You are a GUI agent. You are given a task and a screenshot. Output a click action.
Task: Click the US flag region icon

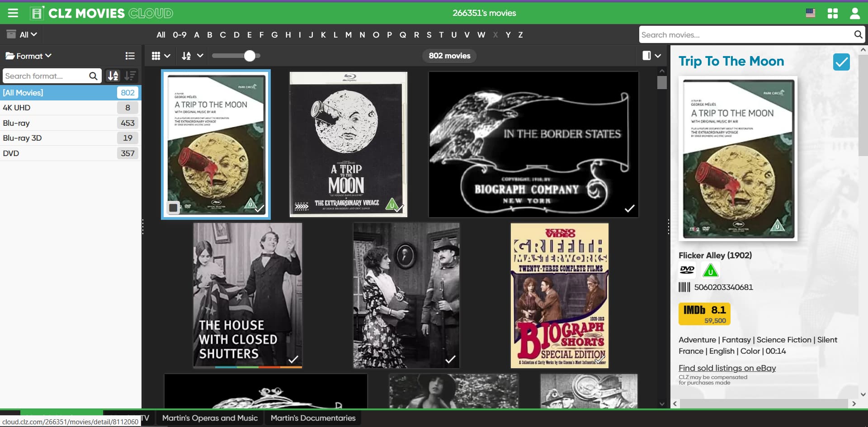pyautogui.click(x=810, y=13)
